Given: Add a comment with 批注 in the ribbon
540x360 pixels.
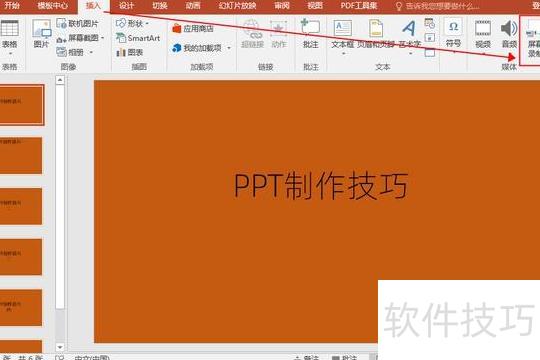Looking at the screenshot, I should [x=310, y=33].
